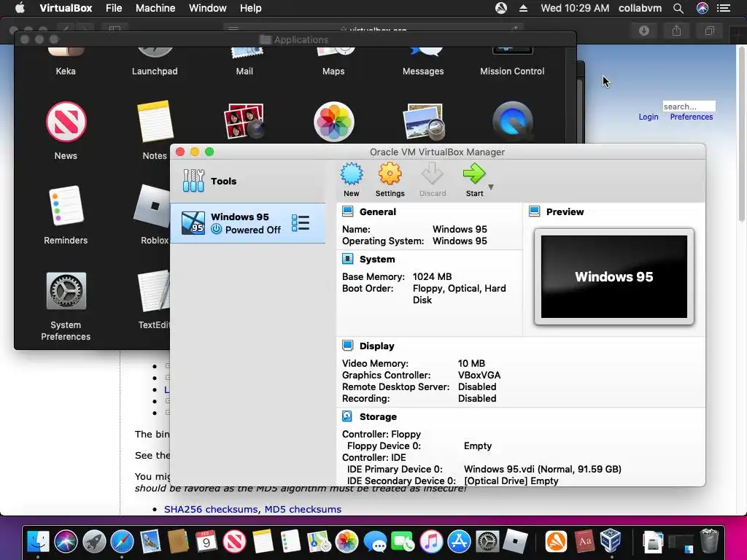
Task: Open the VirtualBox application menu
Action: 66,8
